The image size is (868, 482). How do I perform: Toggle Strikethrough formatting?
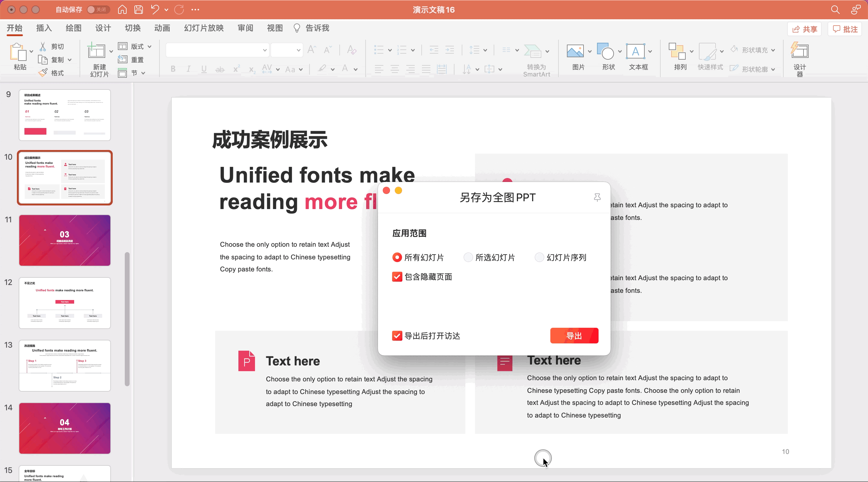(220, 69)
